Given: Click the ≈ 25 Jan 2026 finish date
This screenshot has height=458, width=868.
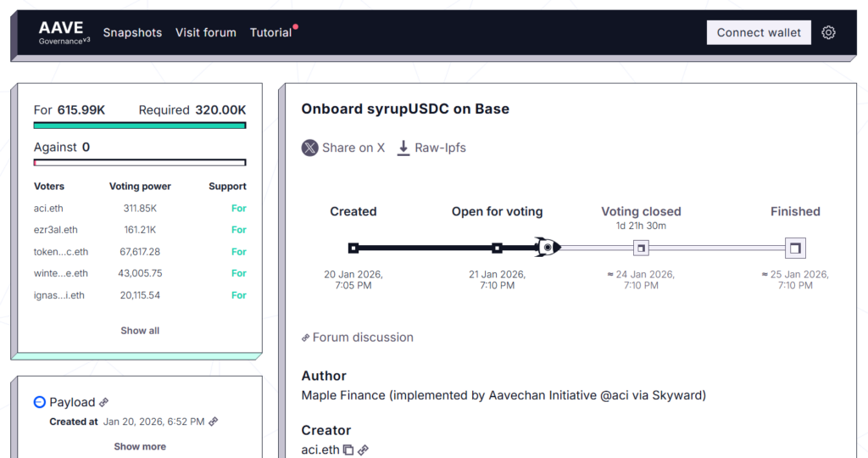Looking at the screenshot, I should pos(795,280).
